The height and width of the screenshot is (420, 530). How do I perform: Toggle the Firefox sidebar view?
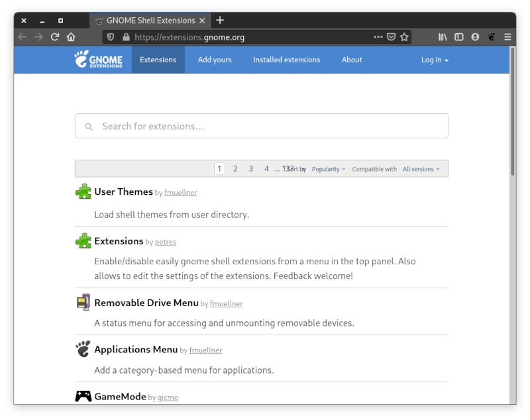(459, 37)
